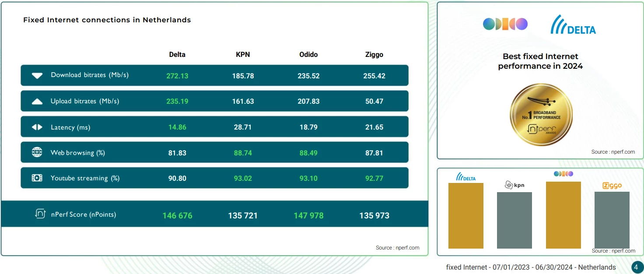The width and height of the screenshot is (644, 274).
Task: Click the Delta download value 272.13
Action: click(177, 76)
